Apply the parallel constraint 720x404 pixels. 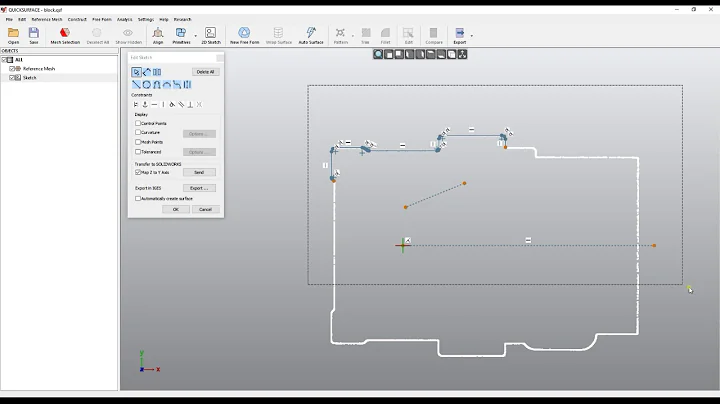pyautogui.click(x=181, y=105)
